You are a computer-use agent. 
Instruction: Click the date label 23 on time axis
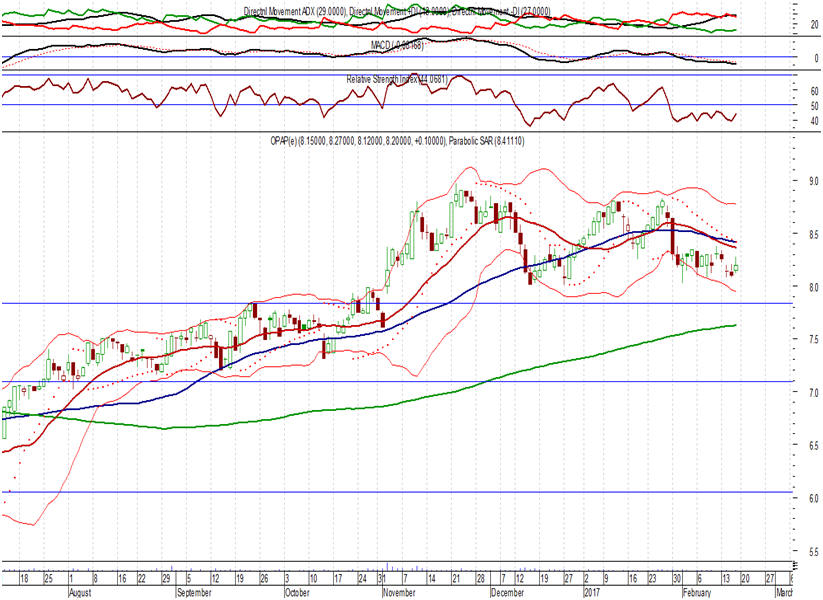[652, 578]
